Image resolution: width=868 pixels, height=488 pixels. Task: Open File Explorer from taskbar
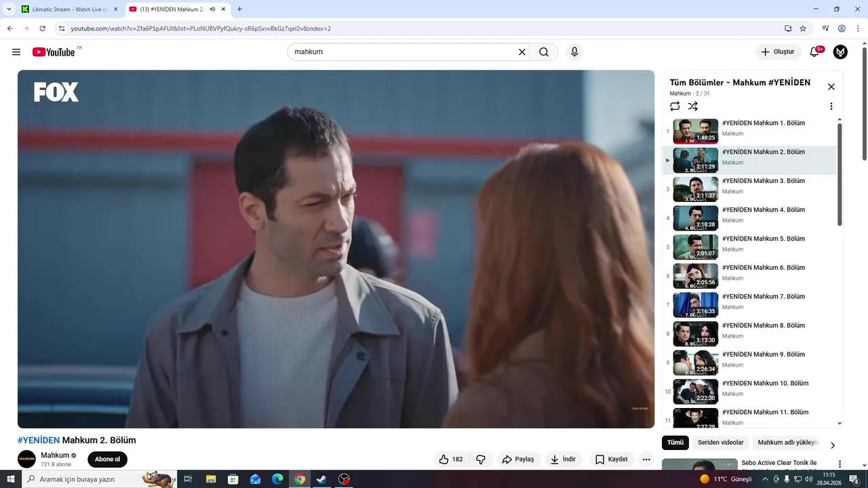[211, 479]
